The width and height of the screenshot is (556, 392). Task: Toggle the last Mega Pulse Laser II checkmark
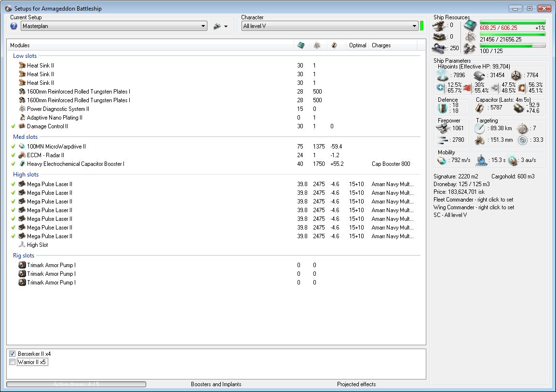click(x=14, y=236)
